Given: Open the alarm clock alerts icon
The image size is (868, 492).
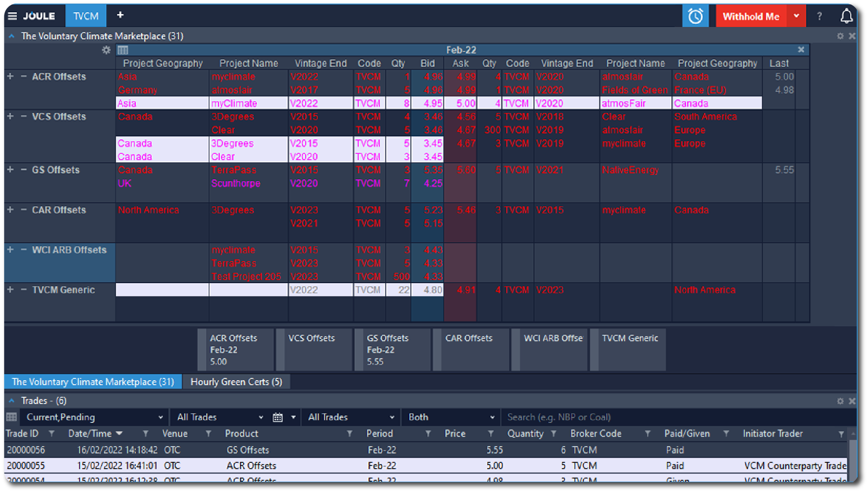Looking at the screenshot, I should coord(695,16).
